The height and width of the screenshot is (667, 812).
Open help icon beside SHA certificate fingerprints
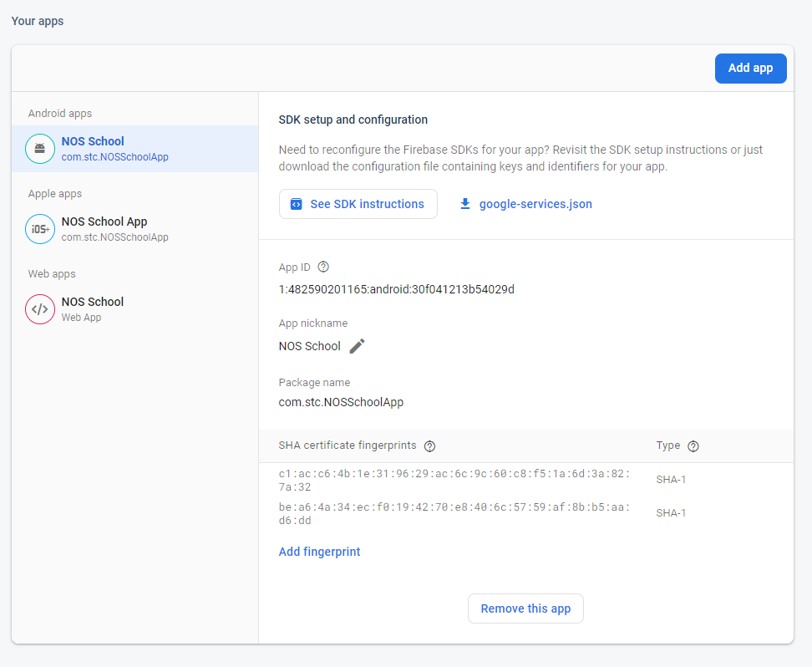(x=429, y=446)
